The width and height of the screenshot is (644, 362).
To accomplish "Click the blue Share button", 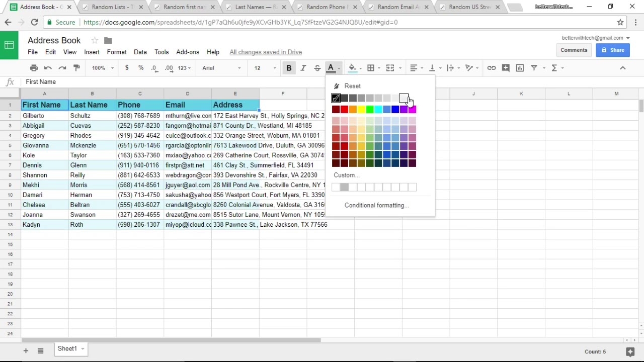I will click(613, 50).
